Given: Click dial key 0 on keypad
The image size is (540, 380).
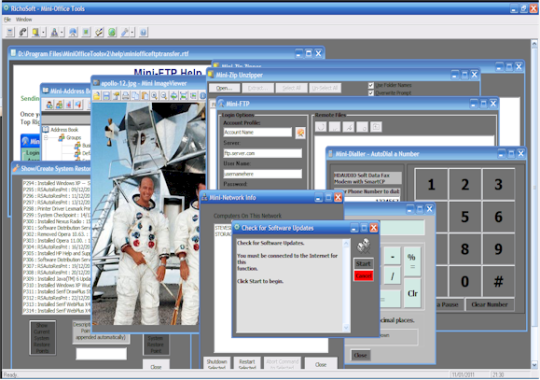Looking at the screenshot, I should pos(465,281).
